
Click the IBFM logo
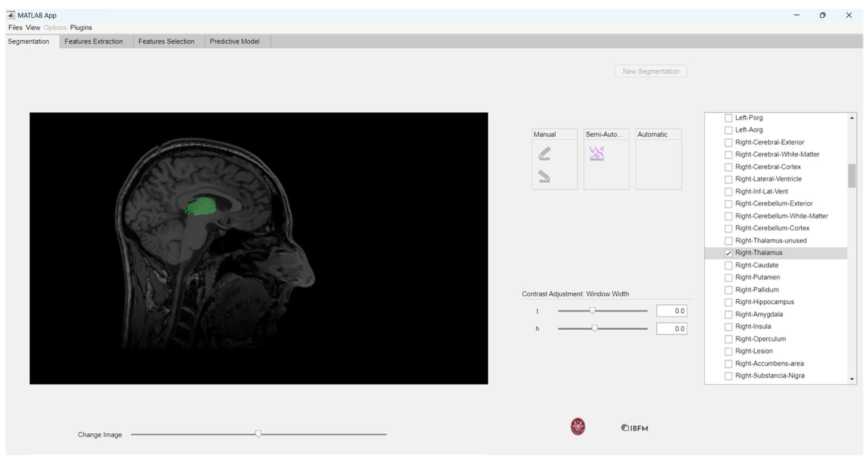[635, 428]
